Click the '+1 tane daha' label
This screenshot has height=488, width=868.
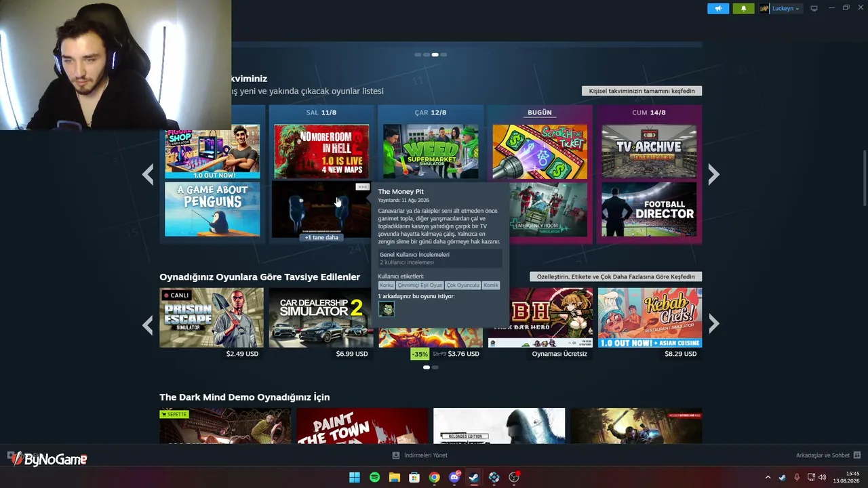pyautogui.click(x=321, y=237)
